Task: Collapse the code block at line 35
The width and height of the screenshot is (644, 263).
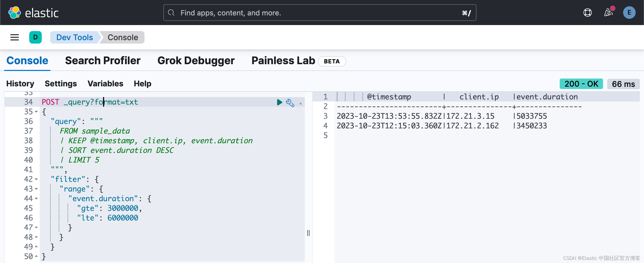Action: tap(36, 112)
